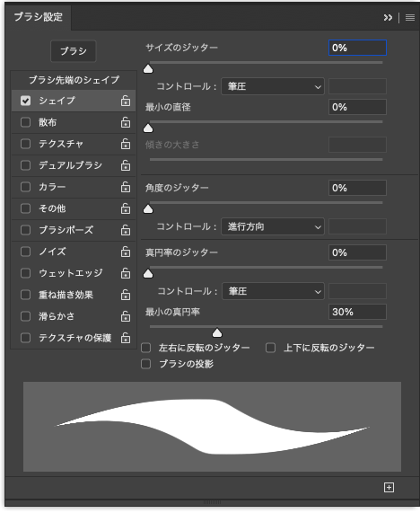420x513 pixels.
Task: Enable the テクスチャ checkbox
Action: click(x=25, y=144)
